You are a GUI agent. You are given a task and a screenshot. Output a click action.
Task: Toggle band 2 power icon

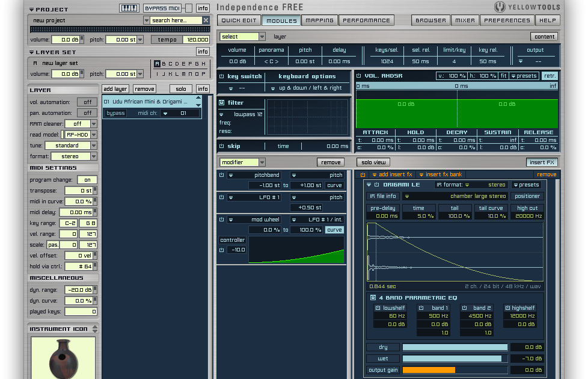(464, 307)
